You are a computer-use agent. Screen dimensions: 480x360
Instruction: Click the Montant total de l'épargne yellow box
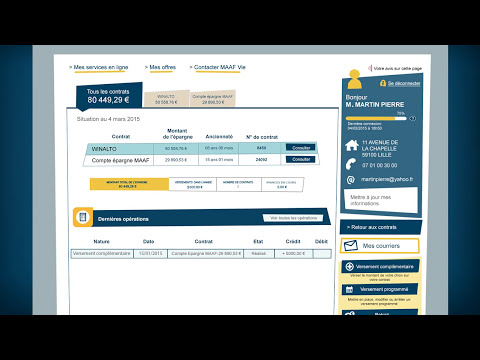(x=129, y=184)
